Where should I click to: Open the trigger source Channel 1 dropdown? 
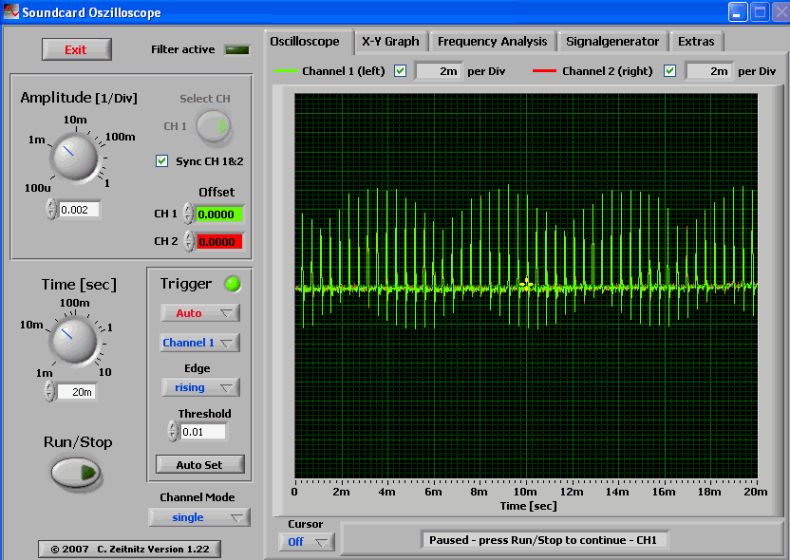pyautogui.click(x=200, y=343)
